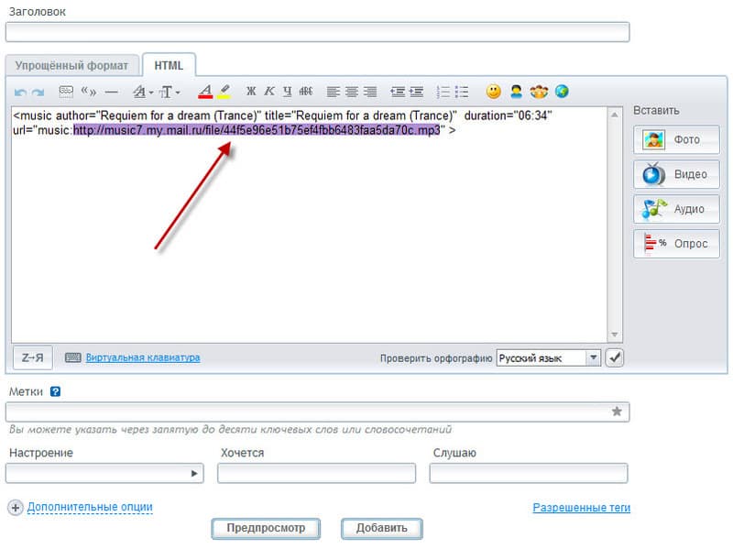Click the redo arrow icon
The width and height of the screenshot is (733, 560).
pyautogui.click(x=38, y=92)
